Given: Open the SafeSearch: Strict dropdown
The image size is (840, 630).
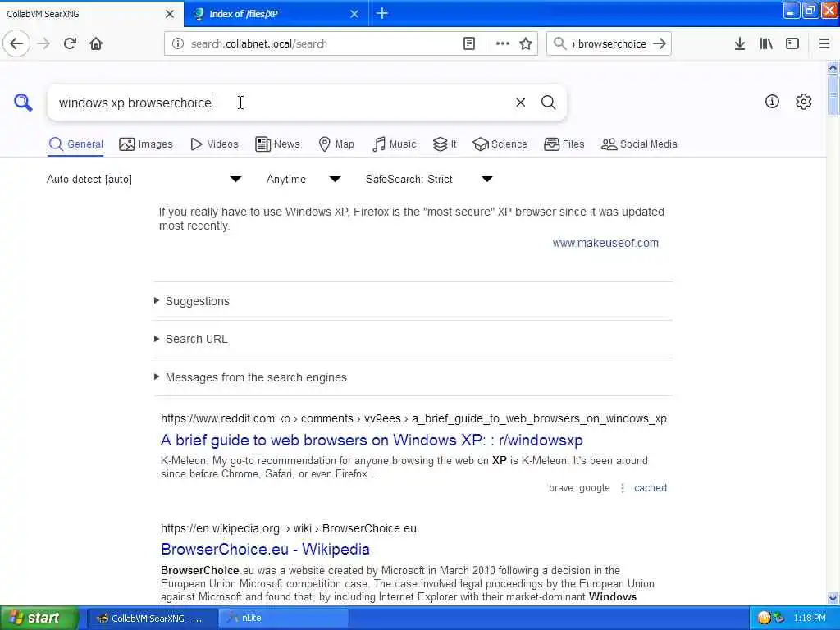Looking at the screenshot, I should click(x=428, y=179).
